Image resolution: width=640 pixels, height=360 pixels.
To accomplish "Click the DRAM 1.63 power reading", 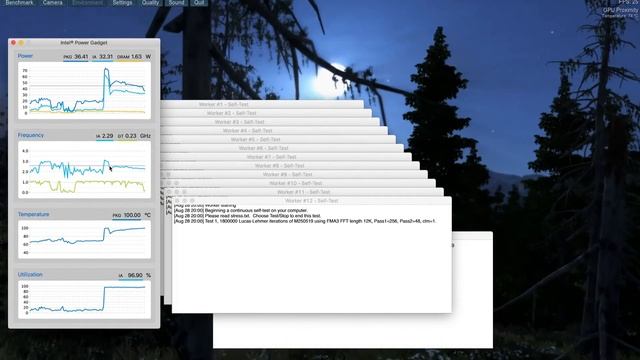I will point(129,57).
